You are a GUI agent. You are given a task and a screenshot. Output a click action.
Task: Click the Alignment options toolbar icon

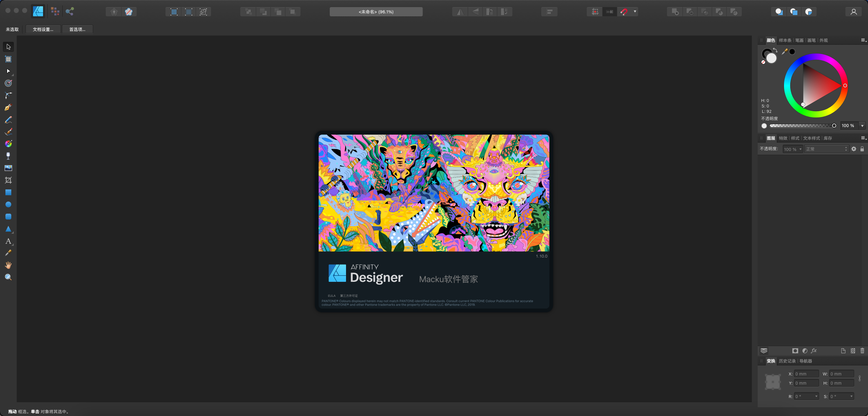pos(549,12)
